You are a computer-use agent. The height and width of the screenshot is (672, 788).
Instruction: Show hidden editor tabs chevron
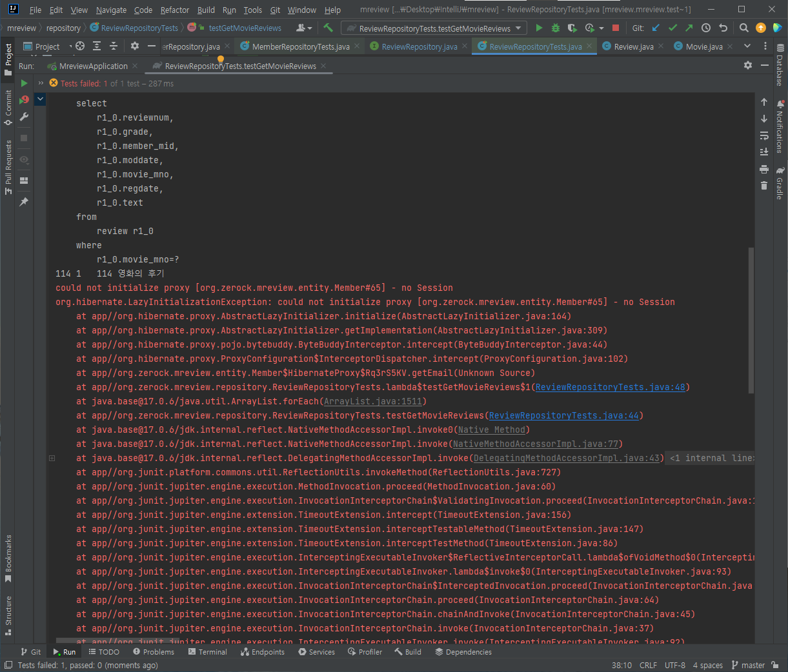(x=747, y=46)
